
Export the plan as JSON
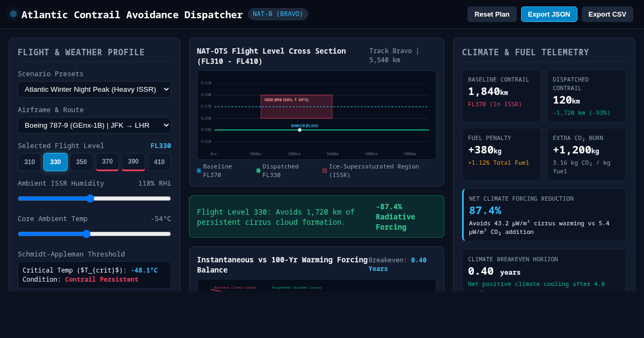tap(549, 14)
